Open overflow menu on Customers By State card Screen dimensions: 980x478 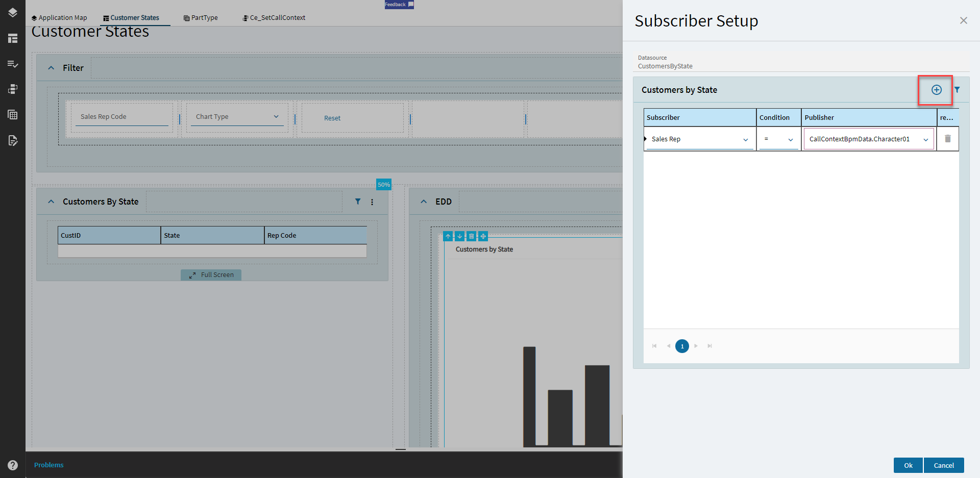[372, 202]
